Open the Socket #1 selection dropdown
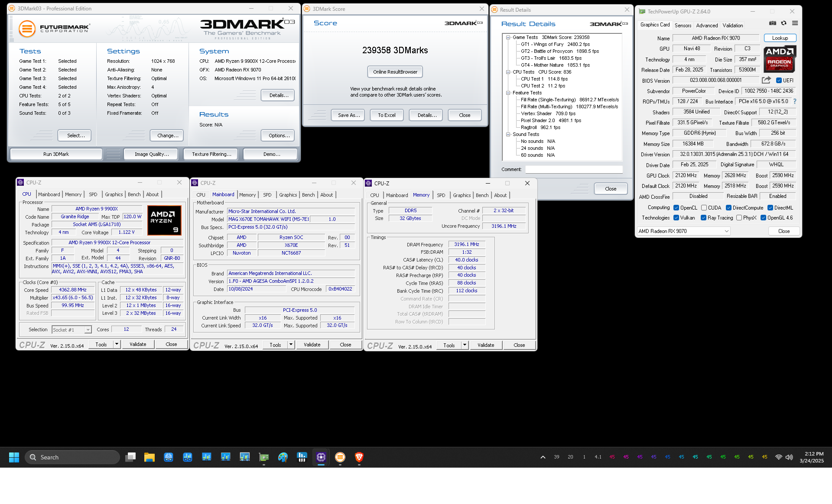832x504 pixels. click(x=71, y=330)
